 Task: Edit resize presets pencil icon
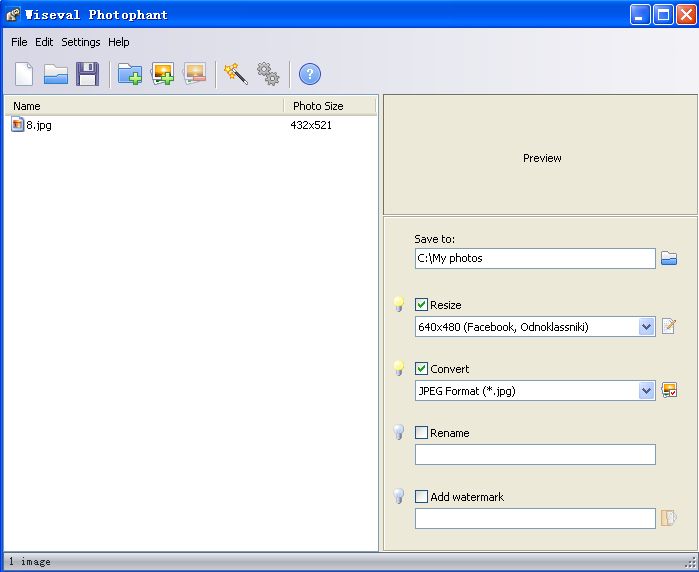tap(669, 326)
